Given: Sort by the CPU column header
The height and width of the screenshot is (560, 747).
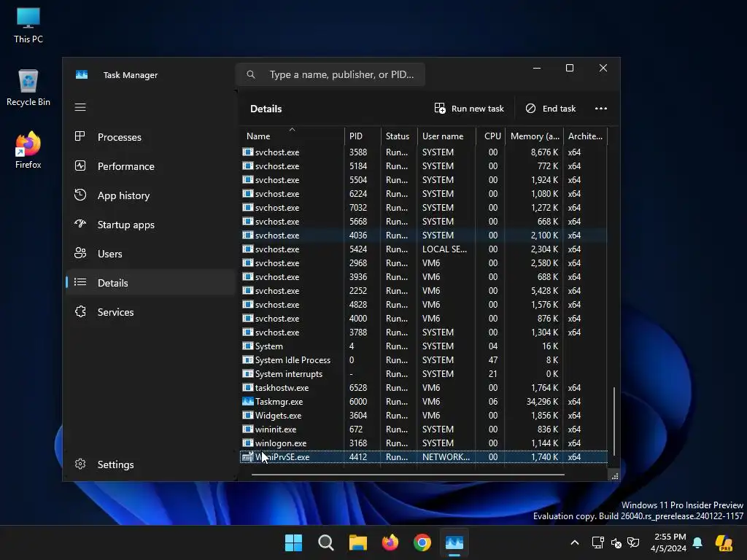Looking at the screenshot, I should tap(490, 136).
